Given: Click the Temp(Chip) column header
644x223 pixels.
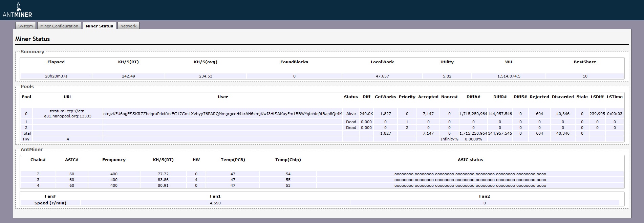Looking at the screenshot, I should tap(288, 160).
